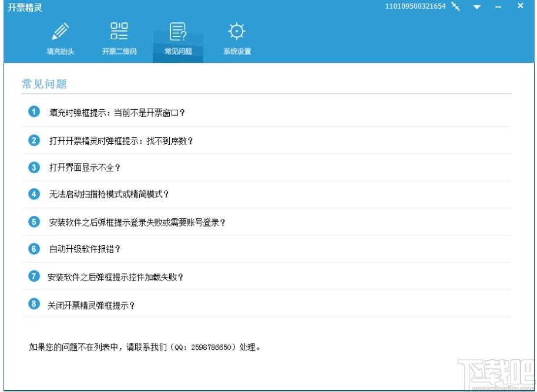Image resolution: width=537 pixels, height=392 pixels.
Task: Click the number 2 circle icon
Action: tap(34, 140)
